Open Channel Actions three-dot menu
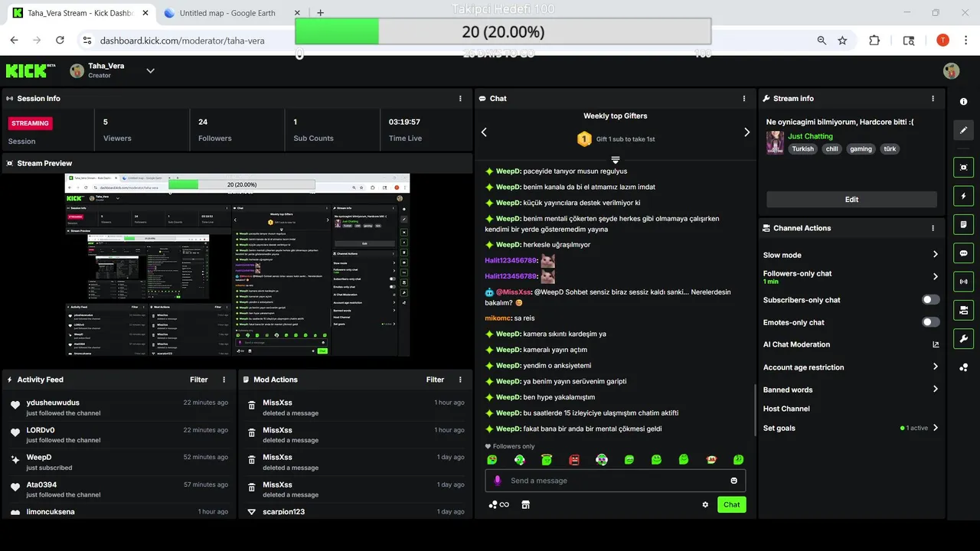Viewport: 980px width, 551px height. [x=933, y=228]
